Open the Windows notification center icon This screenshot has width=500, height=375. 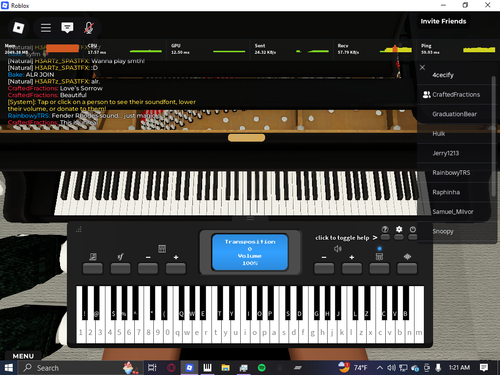pos(484,368)
